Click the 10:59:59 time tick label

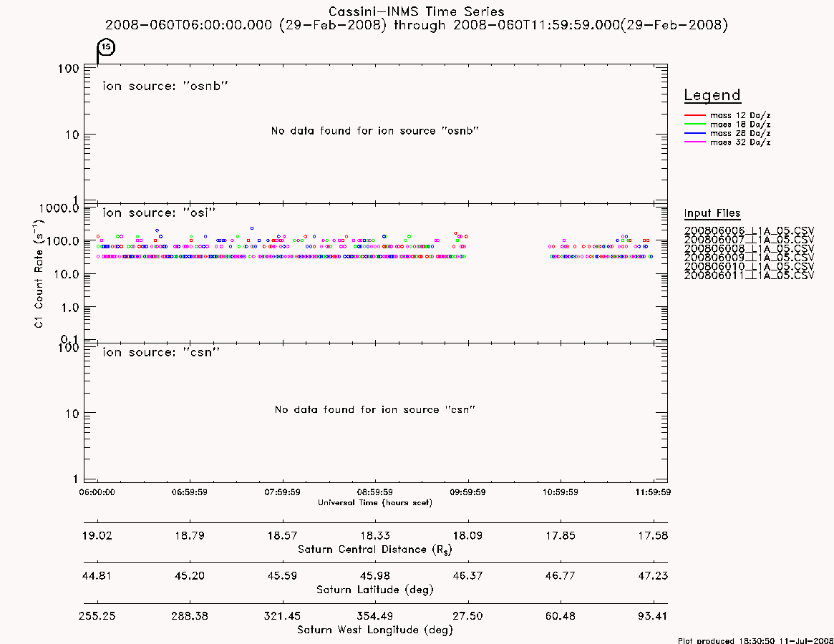pos(561,492)
